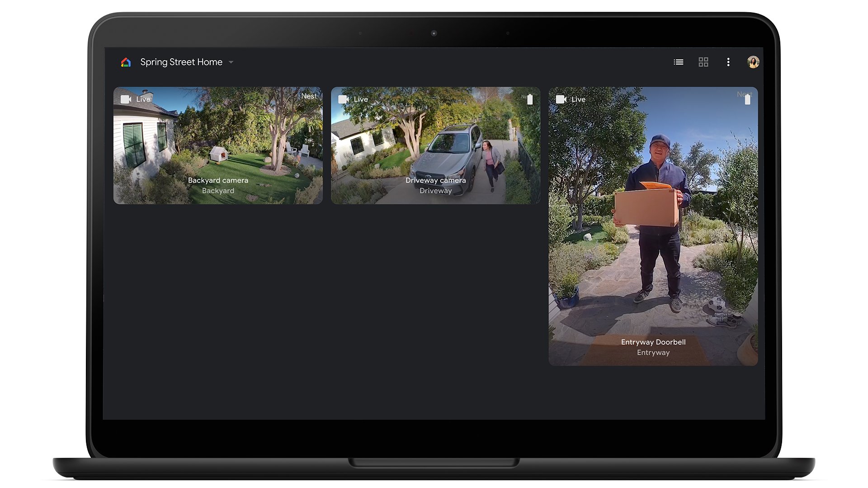Click the Driveway camera's live video icon
The width and height of the screenshot is (868, 488).
[x=343, y=99]
